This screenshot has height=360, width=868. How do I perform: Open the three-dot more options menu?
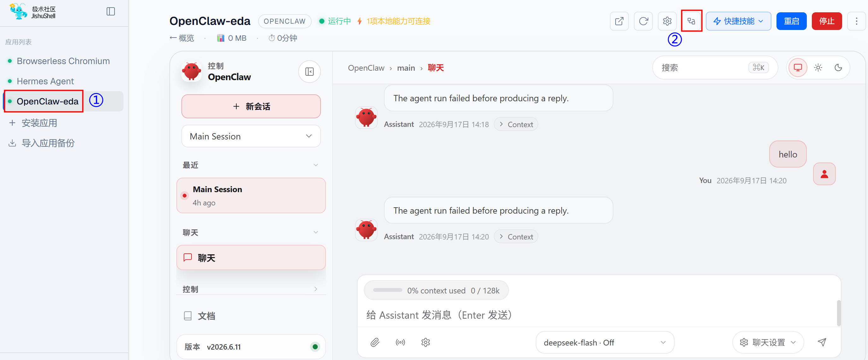click(856, 21)
